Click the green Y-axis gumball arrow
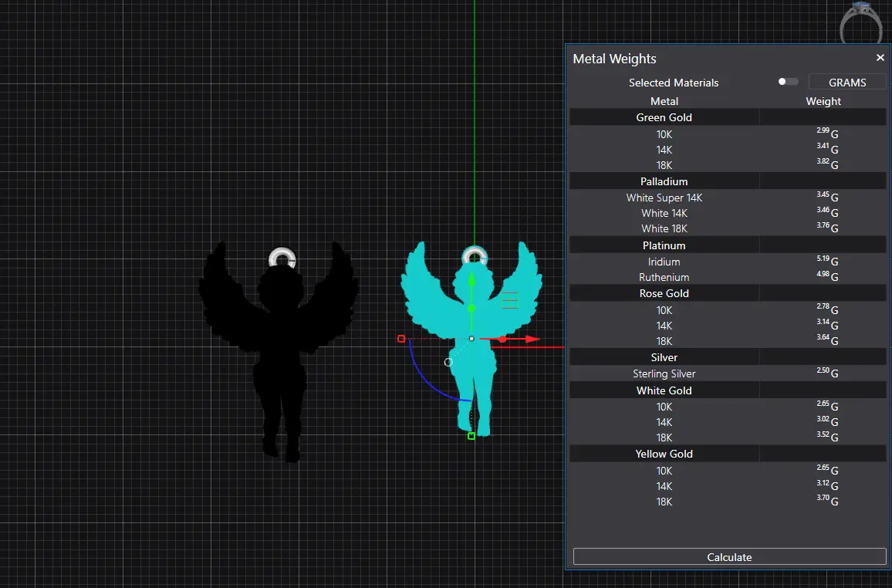The height and width of the screenshot is (588, 892). click(x=471, y=279)
